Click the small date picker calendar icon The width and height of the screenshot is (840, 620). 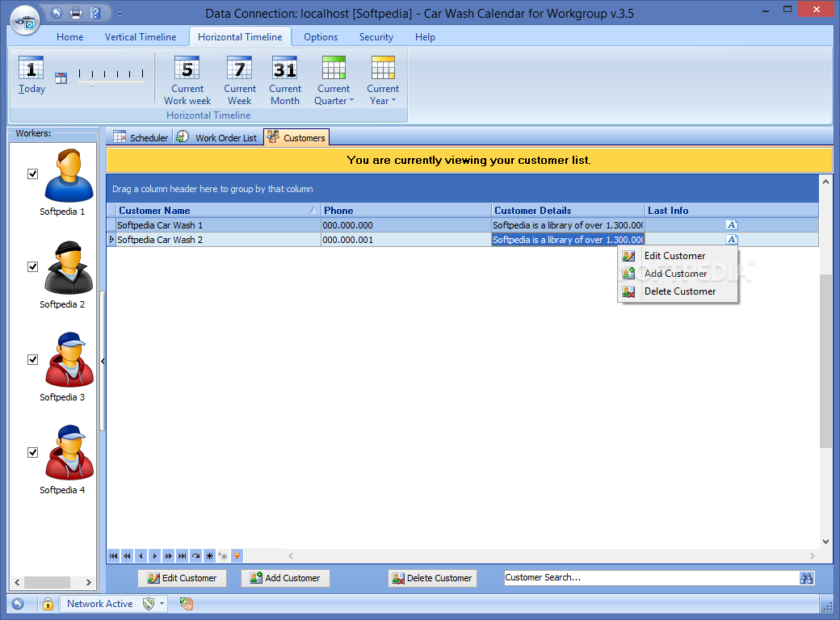[61, 78]
